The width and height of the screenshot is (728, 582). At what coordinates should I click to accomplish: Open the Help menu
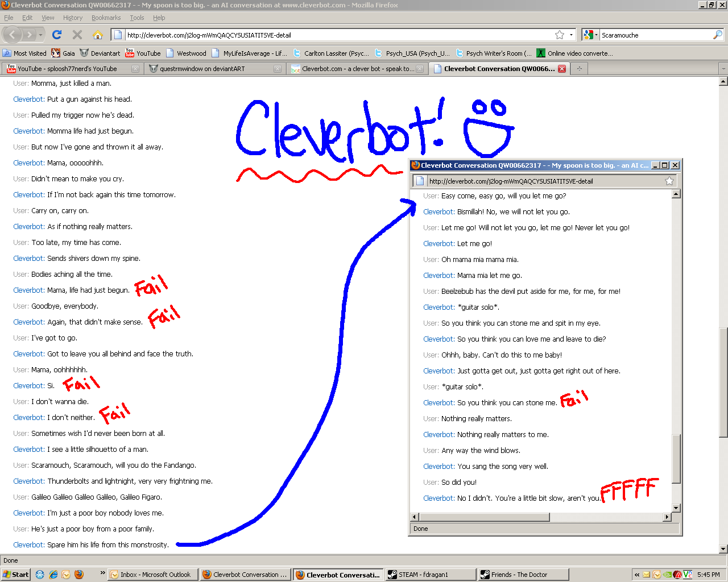[159, 18]
